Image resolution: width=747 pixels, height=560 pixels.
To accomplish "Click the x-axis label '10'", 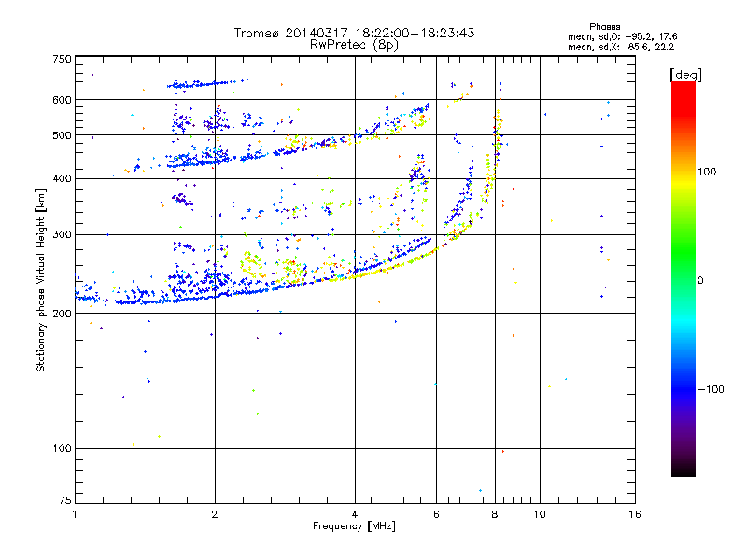I will pyautogui.click(x=540, y=514).
